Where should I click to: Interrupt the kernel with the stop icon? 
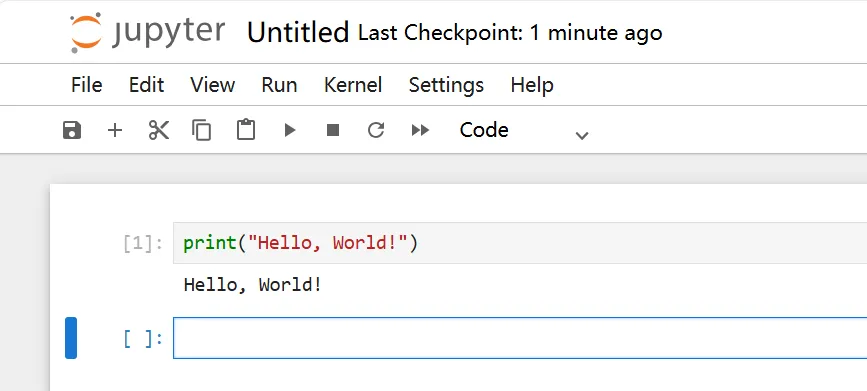tap(333, 130)
